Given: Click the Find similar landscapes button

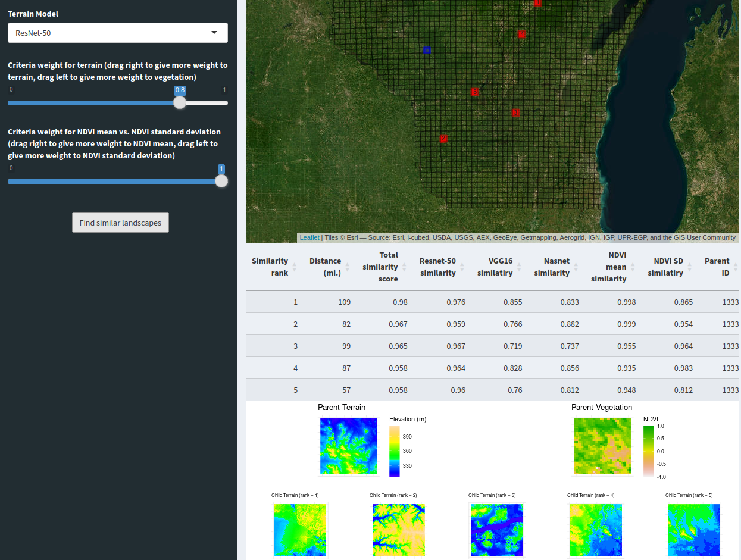Looking at the screenshot, I should click(120, 223).
